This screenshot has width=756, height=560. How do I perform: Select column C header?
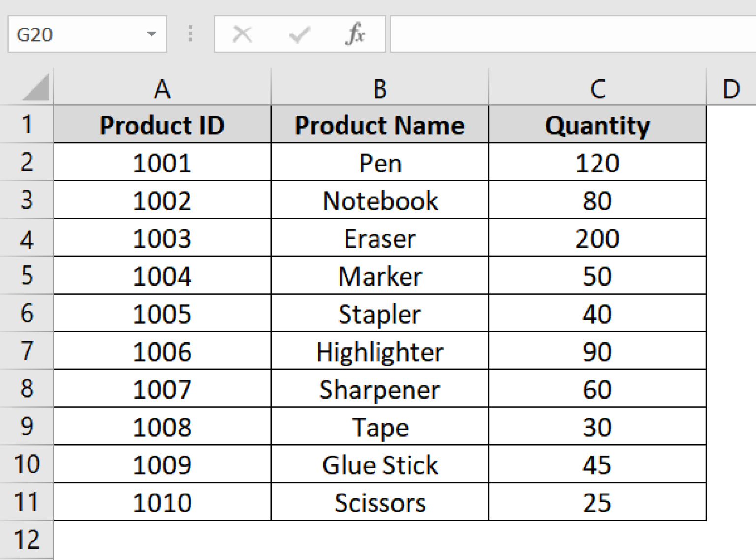pyautogui.click(x=597, y=89)
